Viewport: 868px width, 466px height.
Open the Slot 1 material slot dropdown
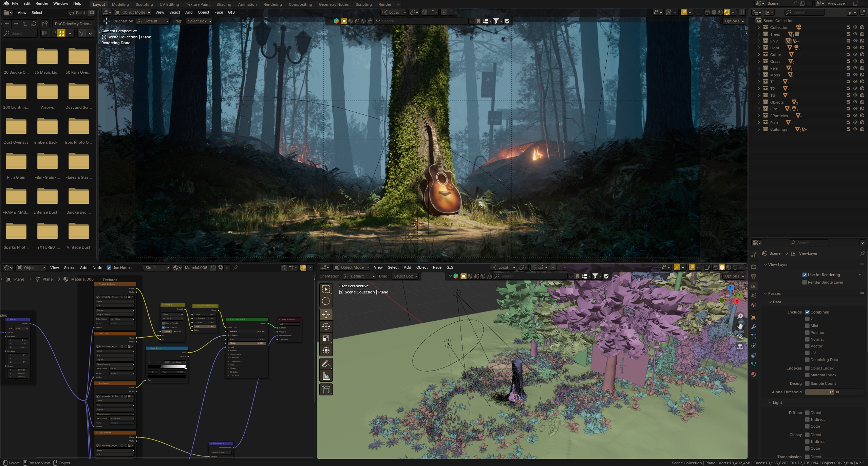click(x=156, y=268)
